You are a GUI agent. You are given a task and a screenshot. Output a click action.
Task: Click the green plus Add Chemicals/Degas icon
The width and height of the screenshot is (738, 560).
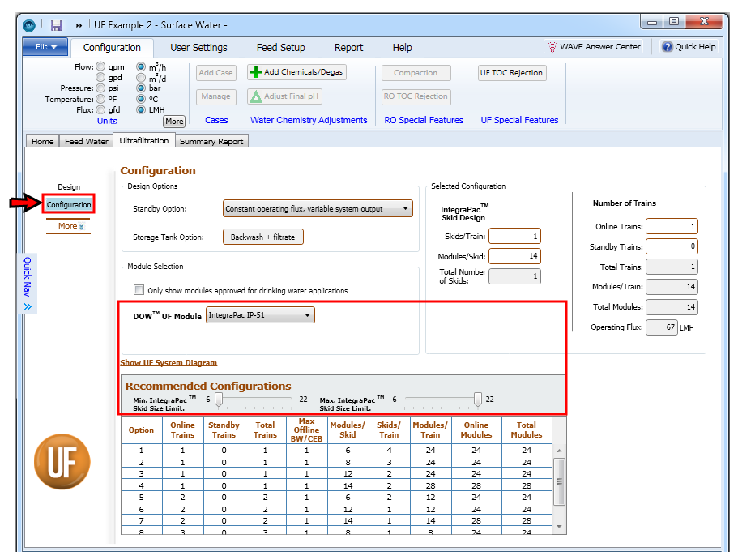(x=255, y=72)
